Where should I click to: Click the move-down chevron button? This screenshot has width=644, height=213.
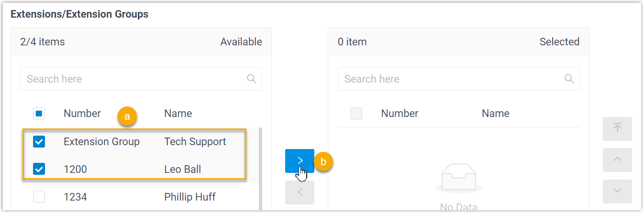[x=617, y=191]
